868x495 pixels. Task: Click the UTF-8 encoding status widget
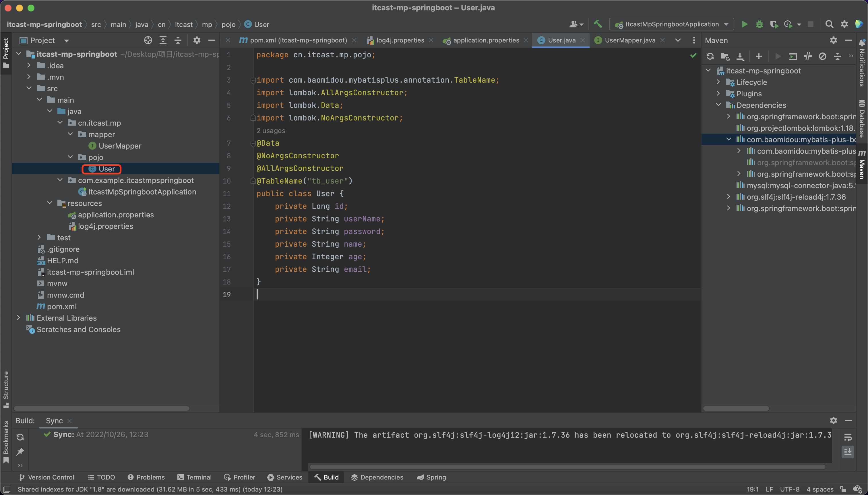[789, 489]
